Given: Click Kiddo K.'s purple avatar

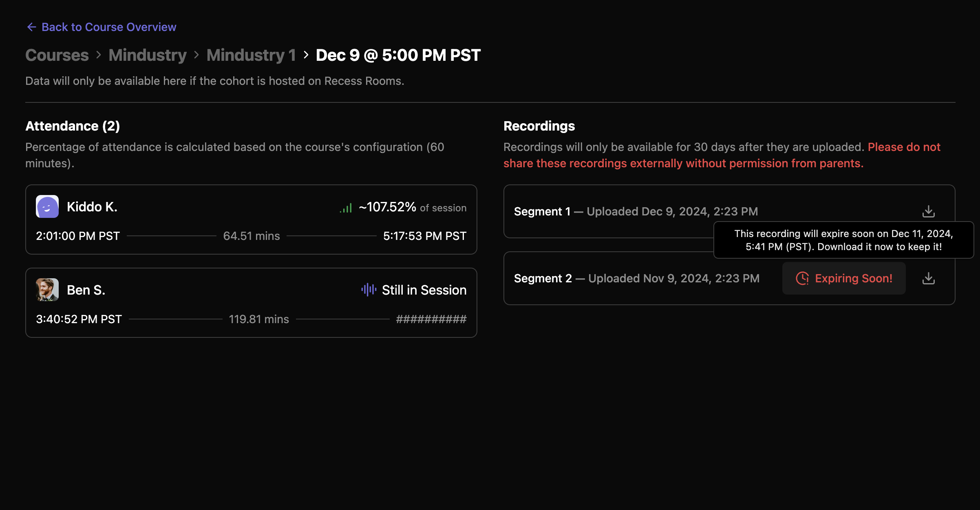Looking at the screenshot, I should (47, 207).
